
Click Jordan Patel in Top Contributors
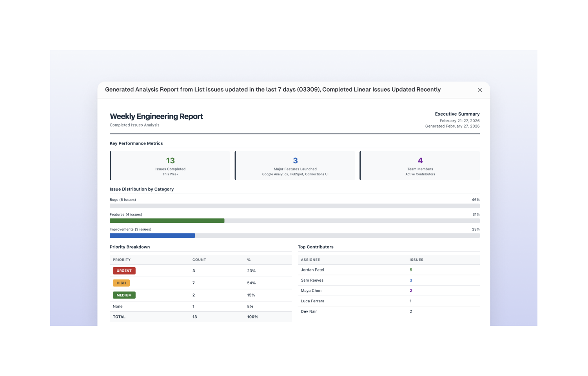tap(312, 270)
